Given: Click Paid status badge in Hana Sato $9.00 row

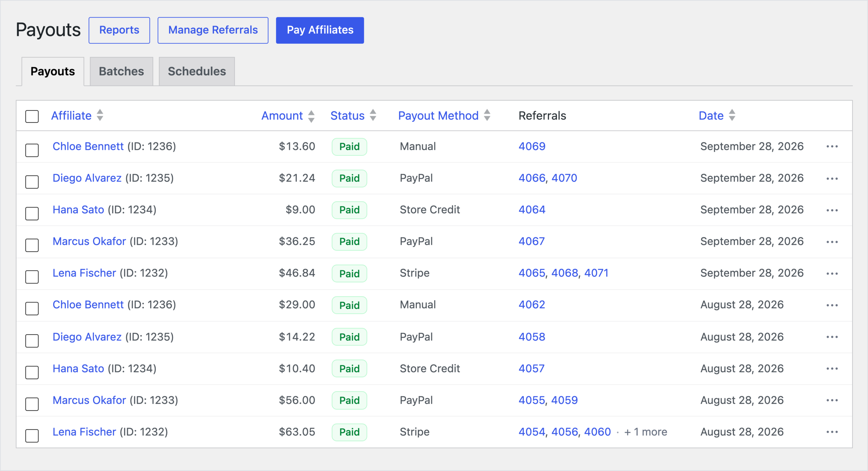Looking at the screenshot, I should click(x=349, y=210).
